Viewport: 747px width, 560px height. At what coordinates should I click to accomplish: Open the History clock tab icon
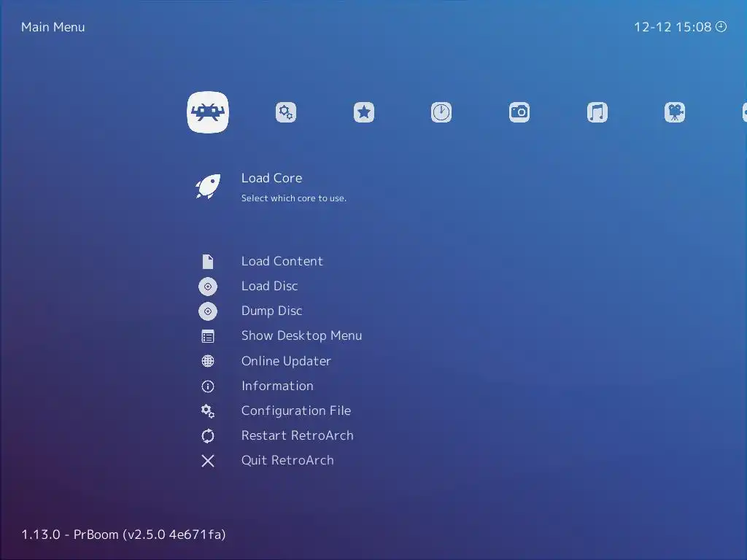(x=441, y=112)
